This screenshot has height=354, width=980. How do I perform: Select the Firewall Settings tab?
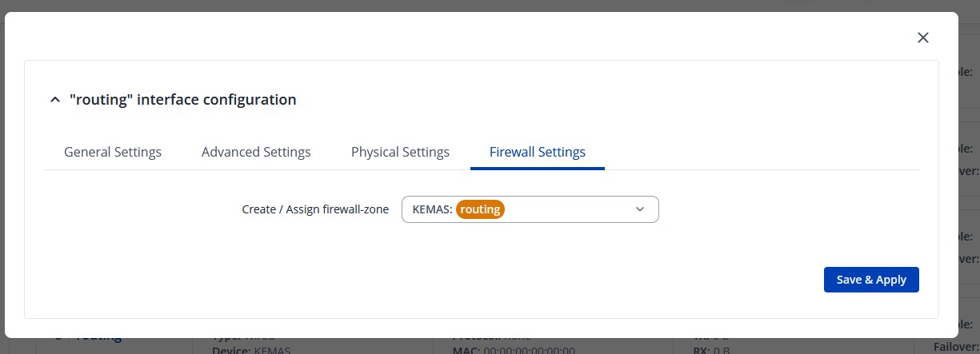(x=537, y=152)
